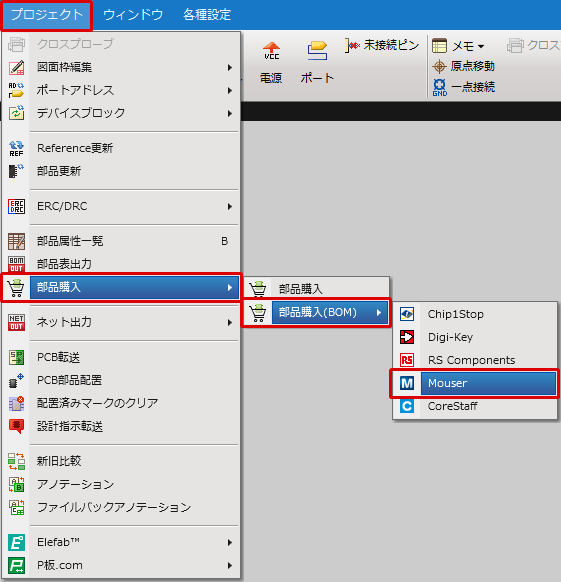This screenshot has height=582, width=561.
Task: Open the 各種設定 menu
Action: point(207,15)
